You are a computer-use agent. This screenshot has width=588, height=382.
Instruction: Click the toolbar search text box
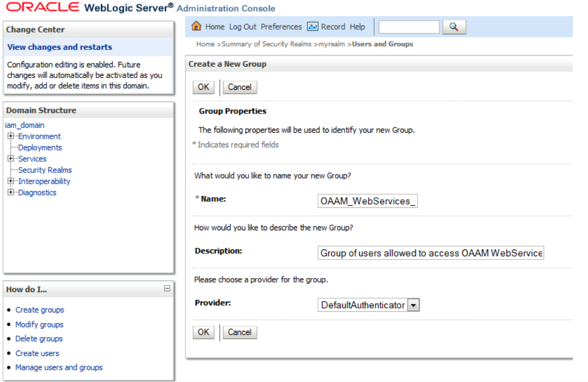point(409,27)
